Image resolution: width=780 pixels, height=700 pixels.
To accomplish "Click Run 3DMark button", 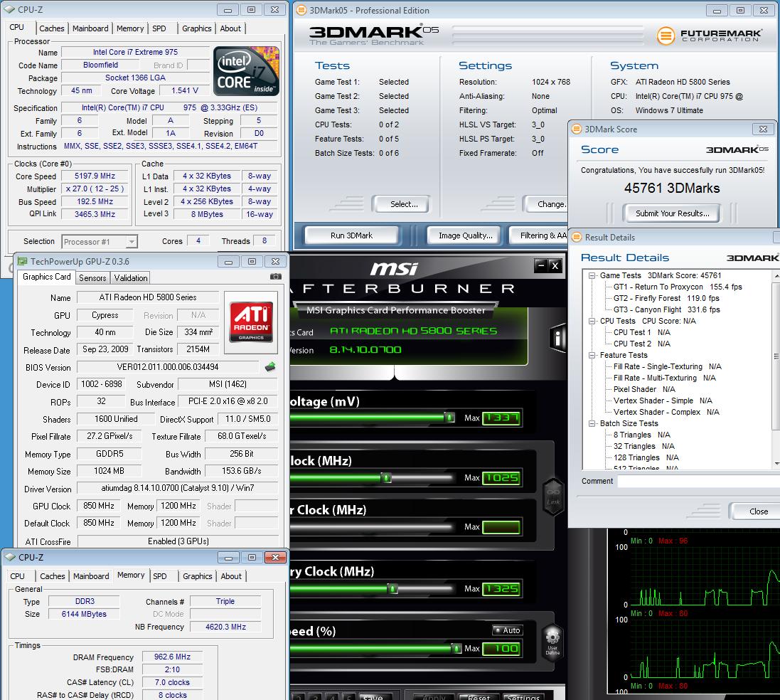I will [x=351, y=235].
